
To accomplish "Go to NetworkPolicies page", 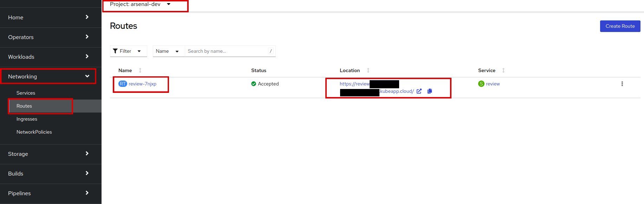I will [34, 132].
